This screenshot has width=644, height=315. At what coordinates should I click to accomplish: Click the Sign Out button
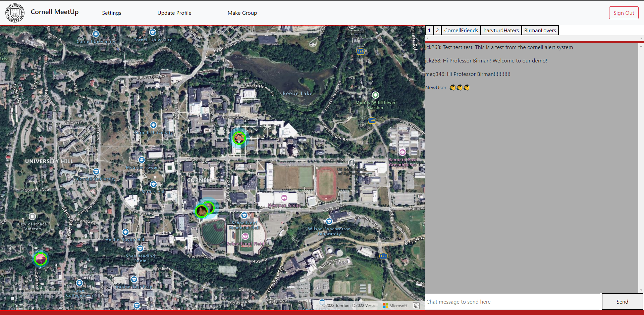(624, 13)
